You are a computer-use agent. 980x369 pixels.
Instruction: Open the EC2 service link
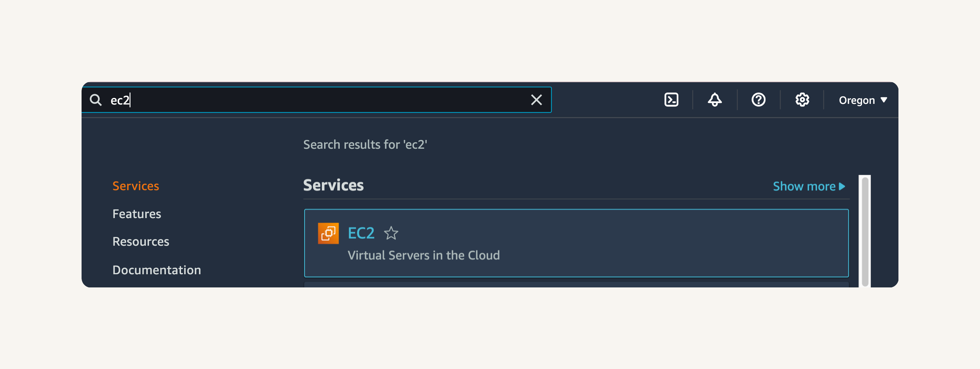[361, 233]
